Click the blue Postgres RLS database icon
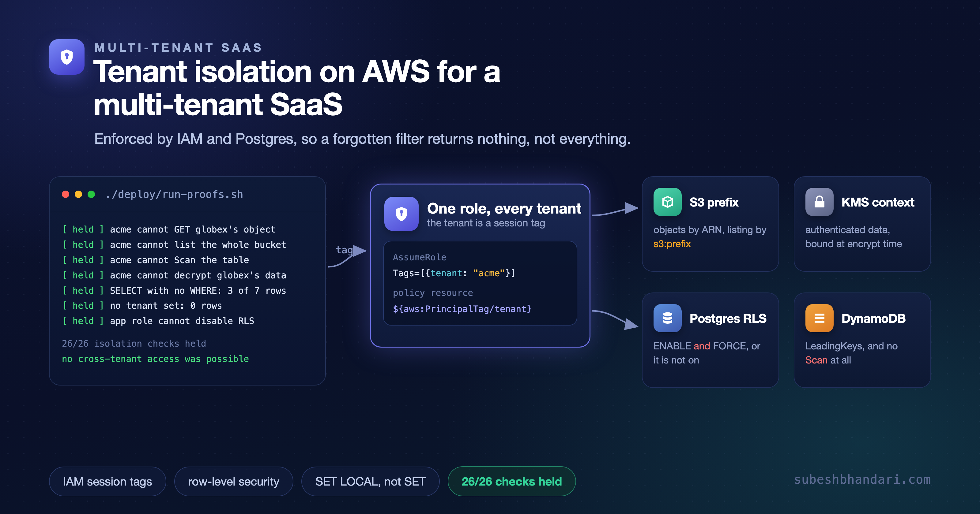980x514 pixels. click(667, 318)
